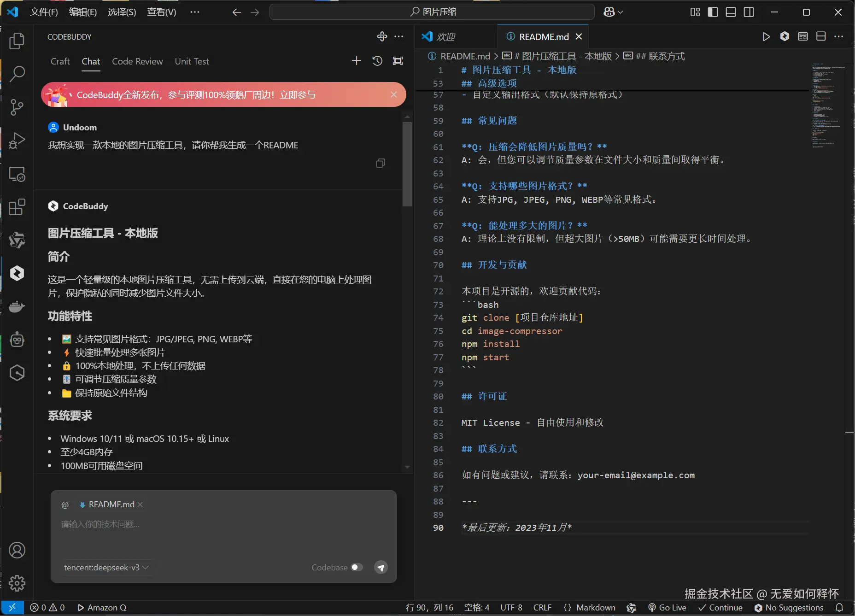Switch to the Code Review tab

[137, 61]
